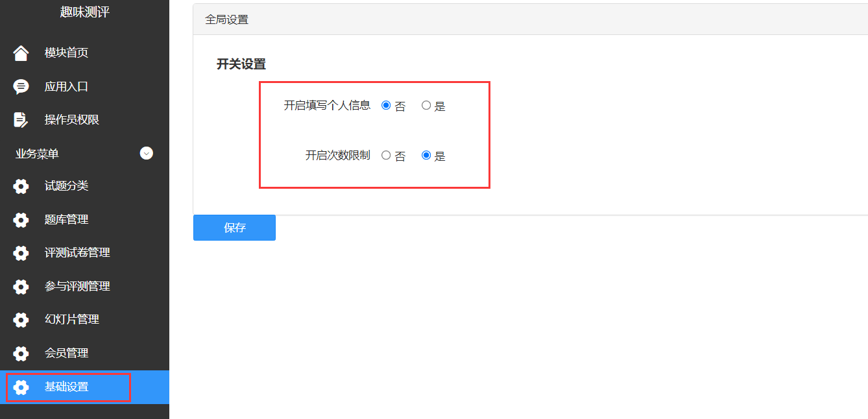The width and height of the screenshot is (868, 419).
Task: Open the 会员管理 menu item
Action: 66,353
